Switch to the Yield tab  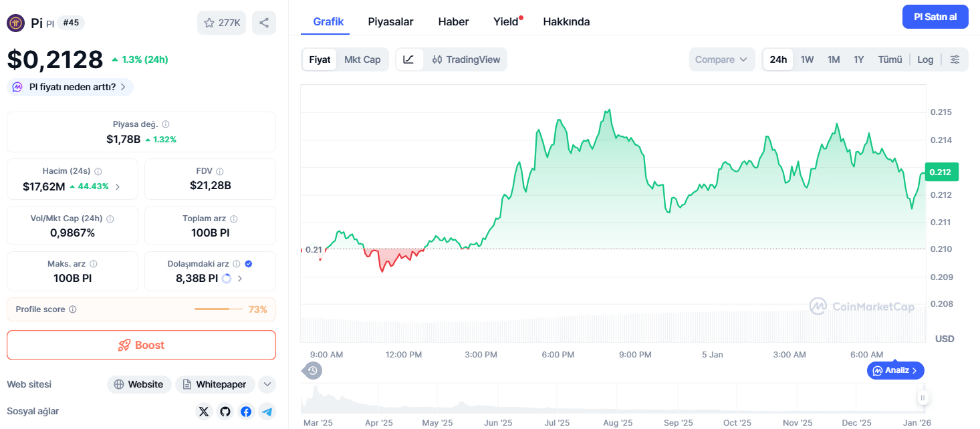[506, 21]
